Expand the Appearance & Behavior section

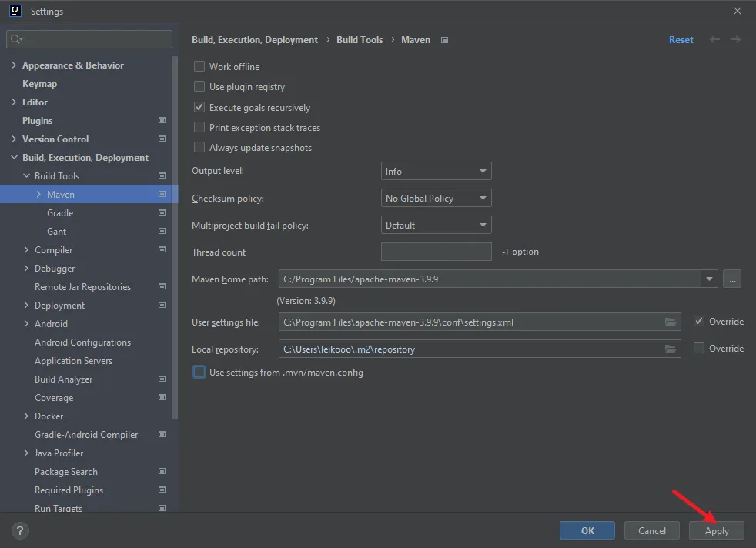(x=14, y=65)
